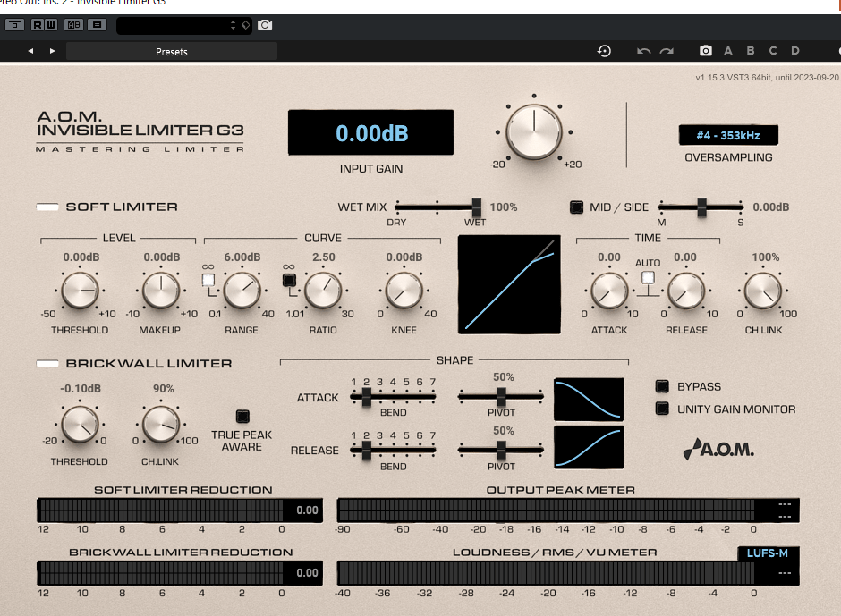The height and width of the screenshot is (616, 841).
Task: Toggle the Brickwall Limiter power button
Action: (47, 364)
